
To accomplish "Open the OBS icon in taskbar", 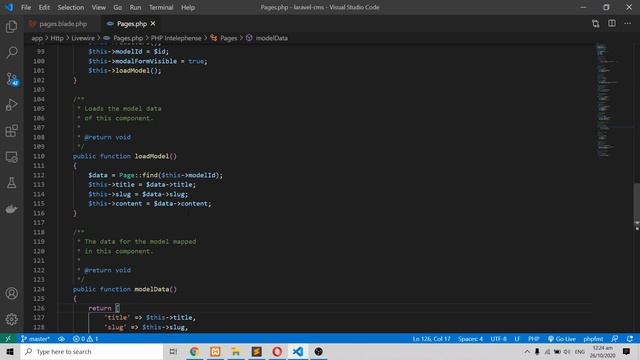I will coord(318,351).
